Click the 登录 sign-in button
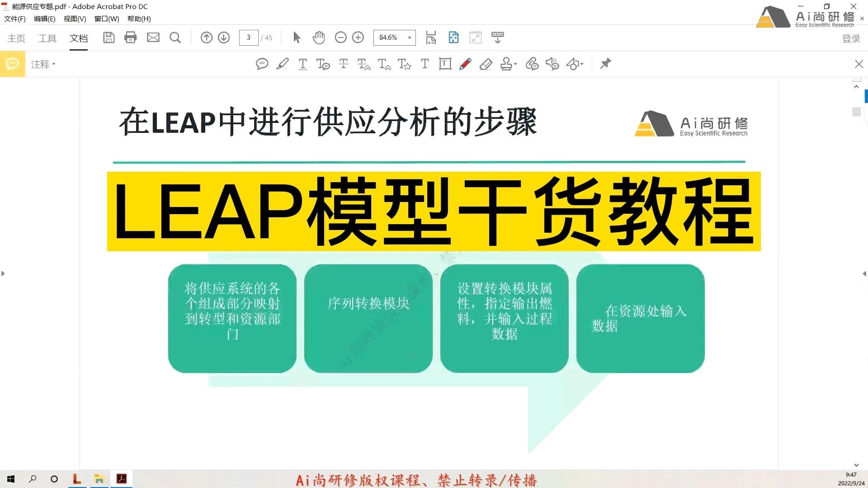The image size is (868, 488). (x=851, y=38)
